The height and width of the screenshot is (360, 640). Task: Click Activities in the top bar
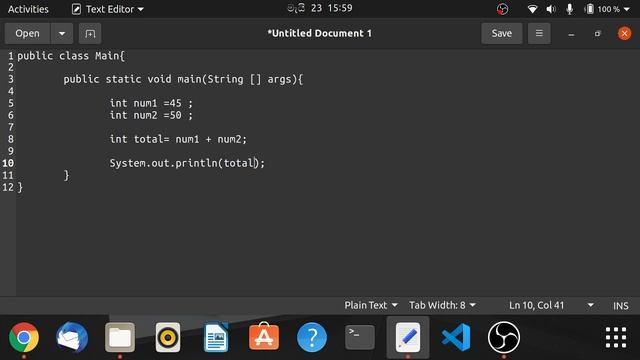tap(28, 9)
